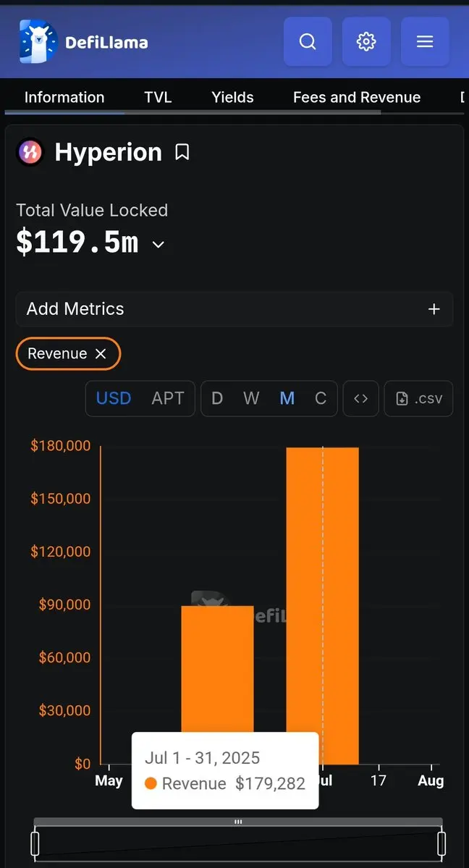Click the DefiLlama logo
Screen dimensions: 469x868
[x=84, y=41]
